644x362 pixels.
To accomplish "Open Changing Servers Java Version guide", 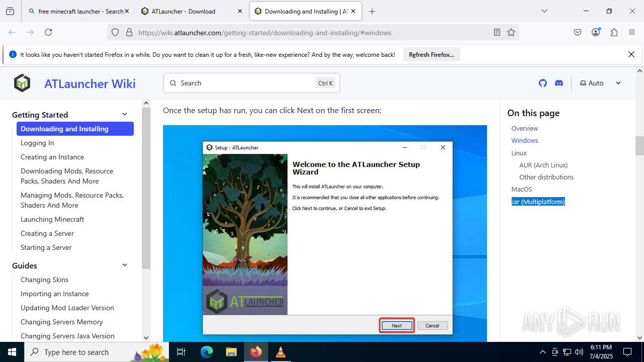I will point(67,336).
